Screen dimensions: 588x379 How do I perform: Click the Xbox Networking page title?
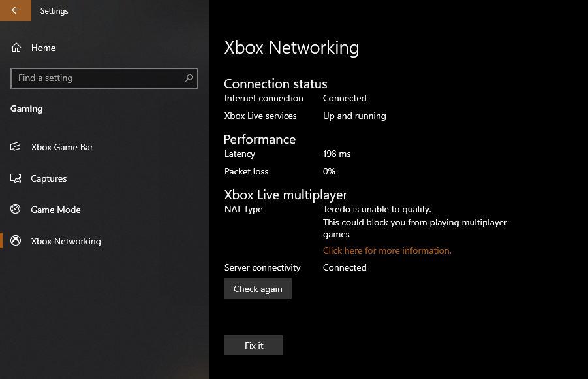click(x=291, y=47)
